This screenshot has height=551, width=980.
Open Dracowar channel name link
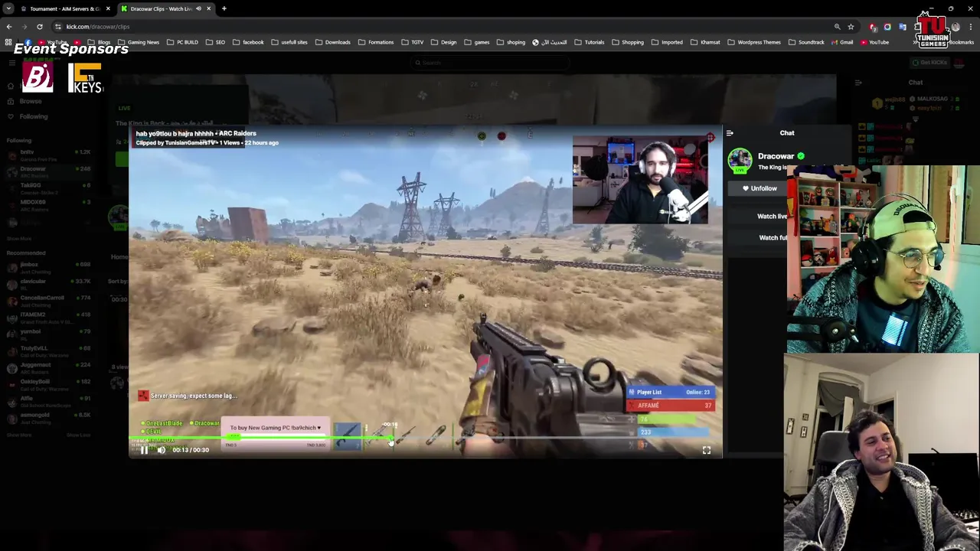pyautogui.click(x=776, y=156)
